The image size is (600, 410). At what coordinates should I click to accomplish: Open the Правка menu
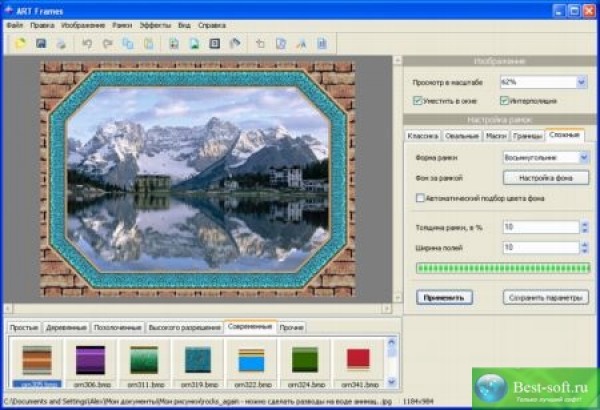(42, 25)
